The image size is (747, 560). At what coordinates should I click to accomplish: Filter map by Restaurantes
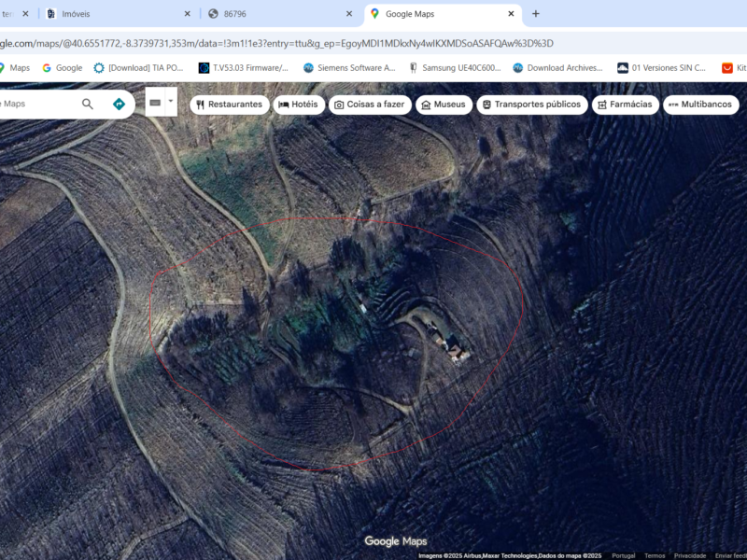pyautogui.click(x=229, y=105)
